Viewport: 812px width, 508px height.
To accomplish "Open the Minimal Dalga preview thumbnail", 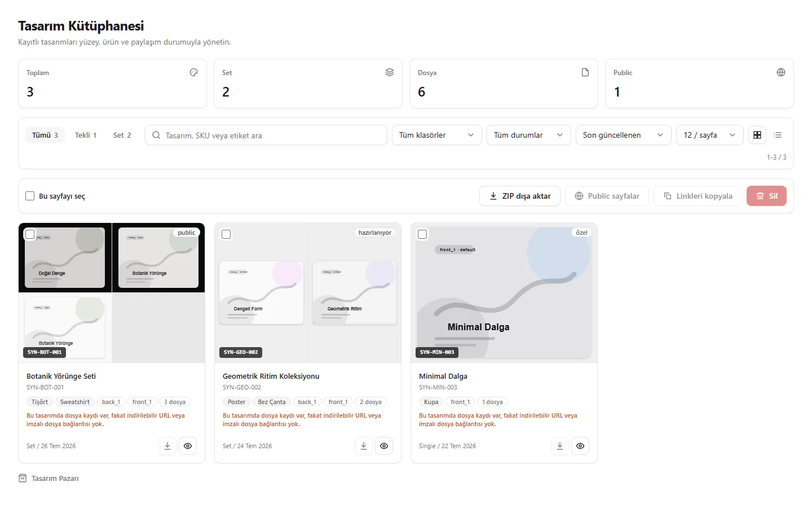I will pos(504,292).
